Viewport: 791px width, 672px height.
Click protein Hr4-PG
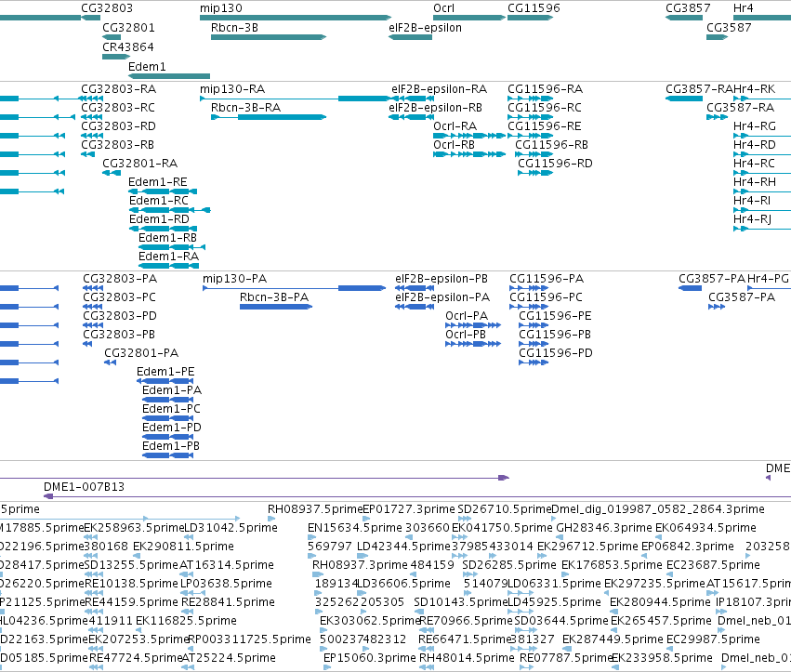pyautogui.click(x=769, y=288)
